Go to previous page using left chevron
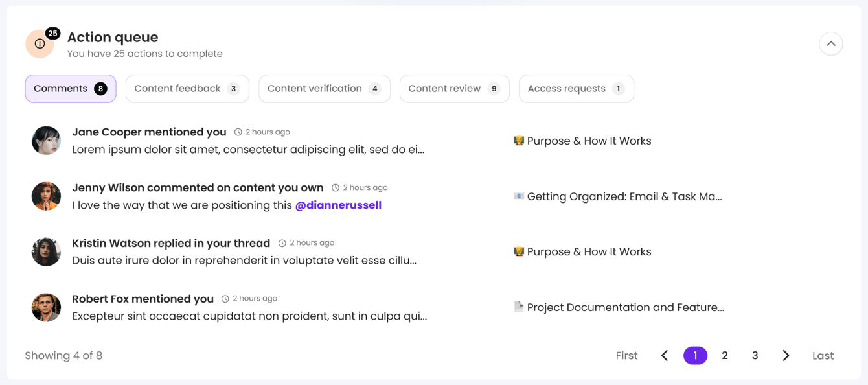 coord(665,355)
